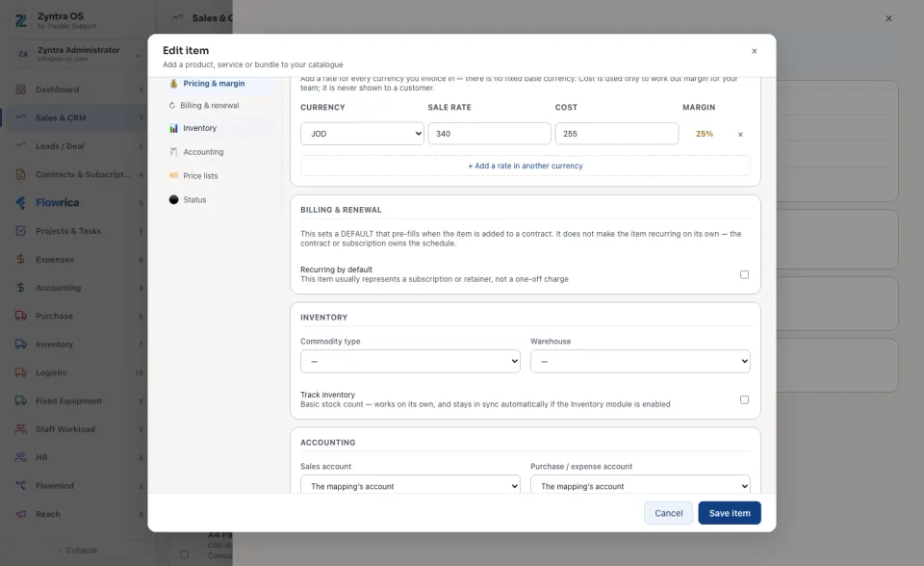
Task: Open the Sales account dropdown
Action: 410,485
